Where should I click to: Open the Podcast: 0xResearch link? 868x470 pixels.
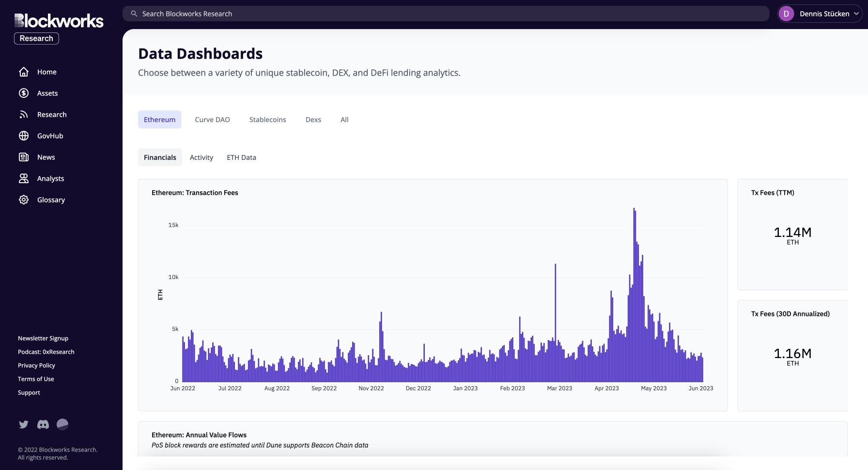tap(46, 352)
